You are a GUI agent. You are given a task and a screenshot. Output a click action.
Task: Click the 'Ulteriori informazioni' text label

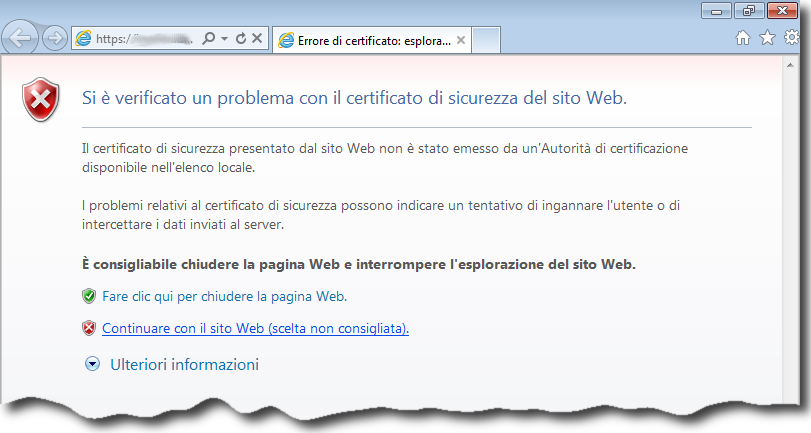[184, 365]
